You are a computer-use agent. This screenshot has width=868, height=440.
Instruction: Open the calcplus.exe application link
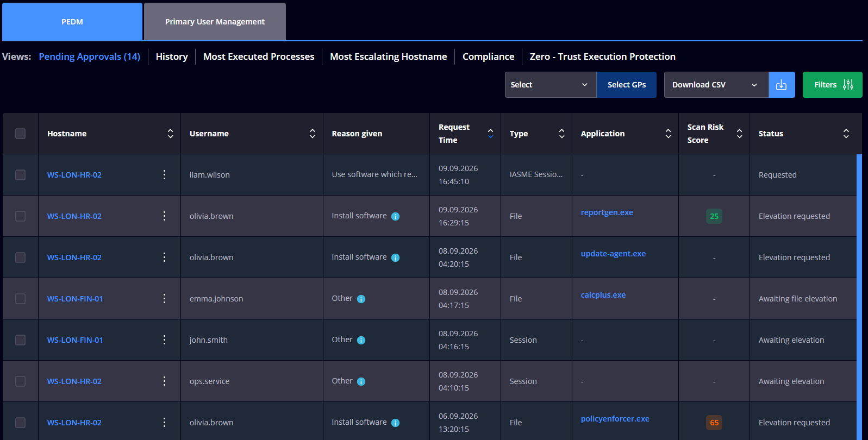click(x=603, y=295)
